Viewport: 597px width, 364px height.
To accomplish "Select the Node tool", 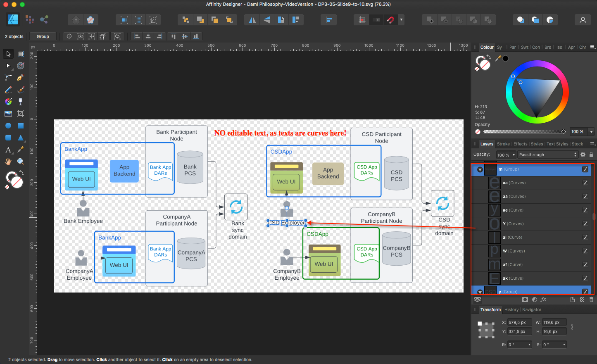I will tap(8, 66).
